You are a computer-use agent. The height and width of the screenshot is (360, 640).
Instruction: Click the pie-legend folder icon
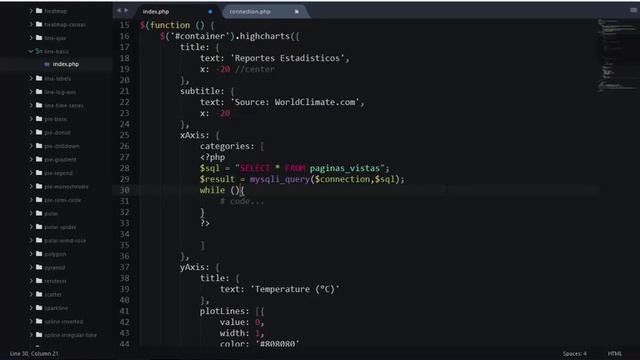point(39,173)
